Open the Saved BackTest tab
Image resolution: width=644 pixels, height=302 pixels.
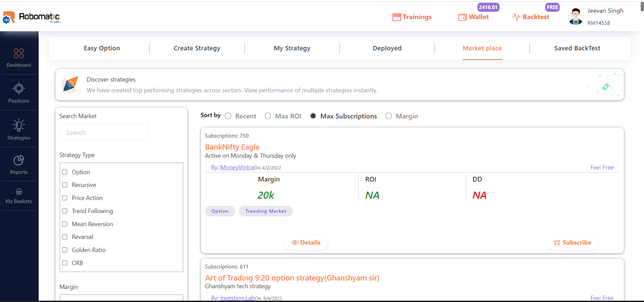(577, 48)
